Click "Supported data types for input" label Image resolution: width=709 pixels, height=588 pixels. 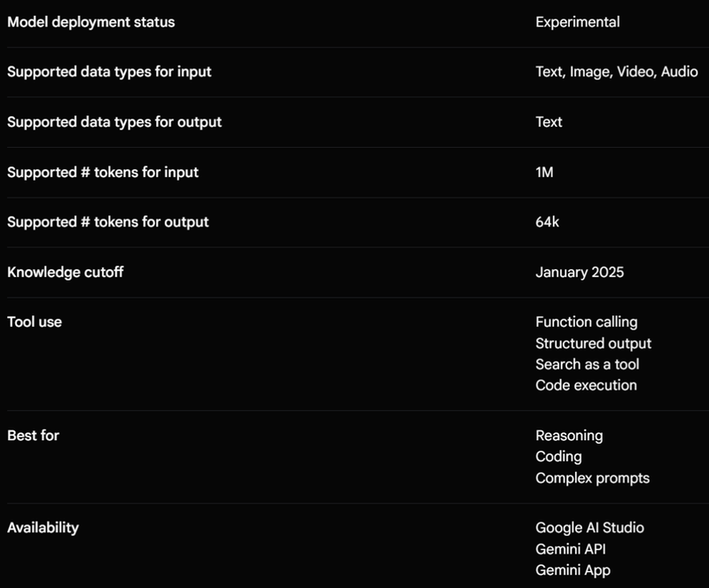pos(109,72)
